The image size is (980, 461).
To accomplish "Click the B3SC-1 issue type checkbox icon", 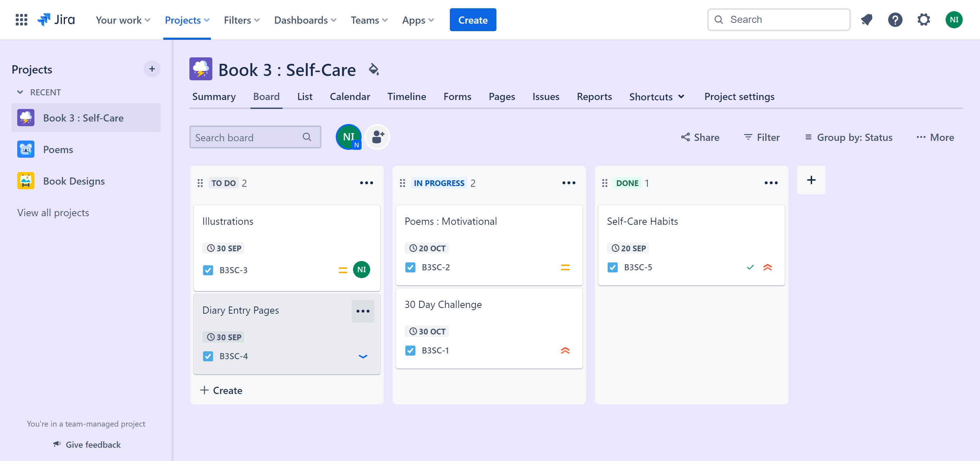I will (410, 350).
